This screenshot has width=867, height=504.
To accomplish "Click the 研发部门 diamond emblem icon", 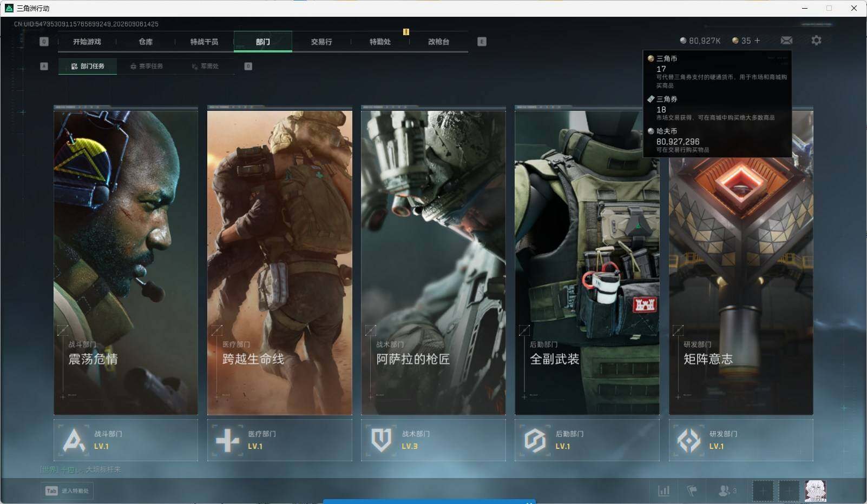I will click(x=688, y=440).
